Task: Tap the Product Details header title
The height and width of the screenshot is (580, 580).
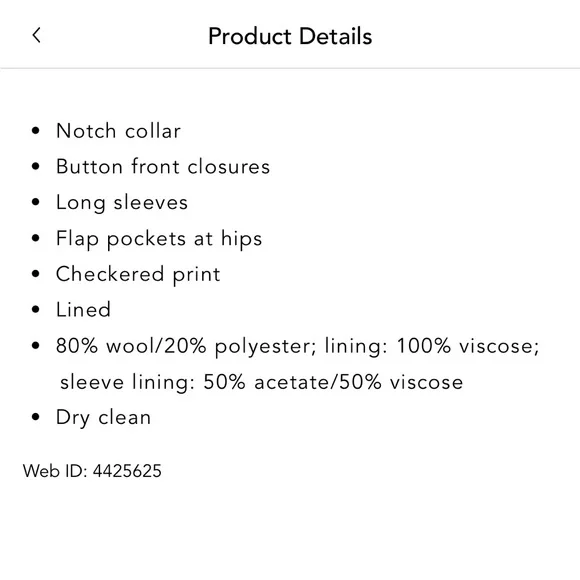Action: (x=290, y=36)
